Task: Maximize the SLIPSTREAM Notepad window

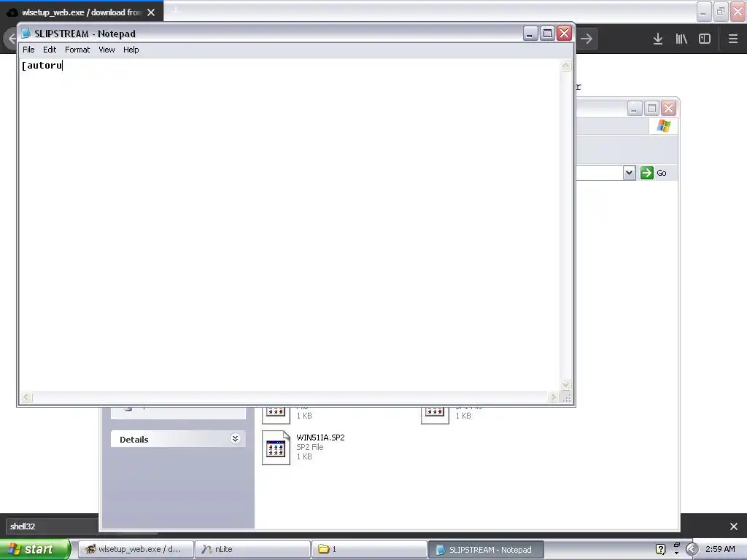Action: (547, 34)
